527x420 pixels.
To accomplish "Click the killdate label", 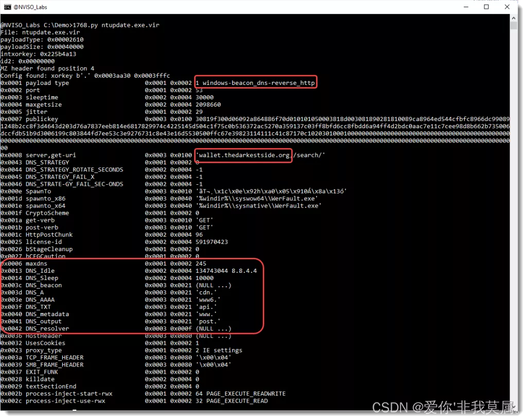I will pyautogui.click(x=40, y=379).
